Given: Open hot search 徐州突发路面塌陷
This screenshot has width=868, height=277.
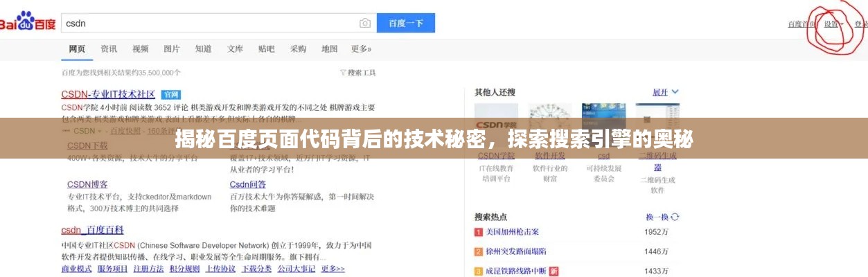Looking at the screenshot, I should click(x=516, y=251).
